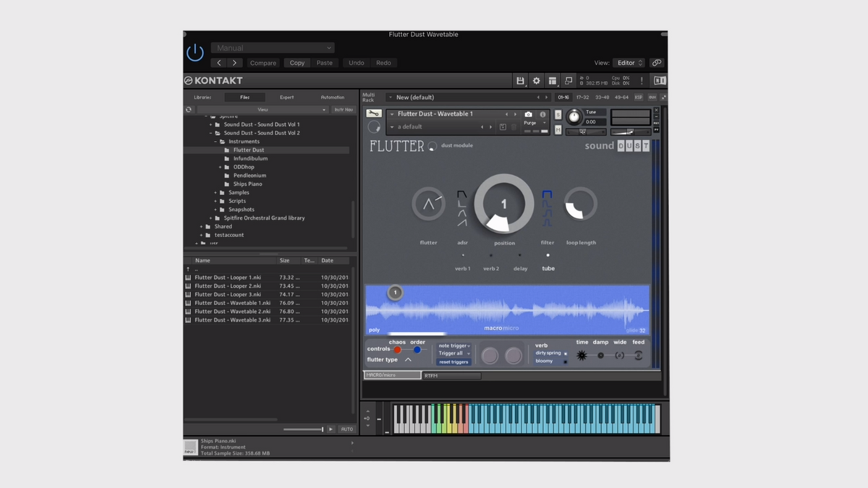This screenshot has height=488, width=868.
Task: Select Flutter Dust - Wavetable 2.nki file
Action: (232, 312)
